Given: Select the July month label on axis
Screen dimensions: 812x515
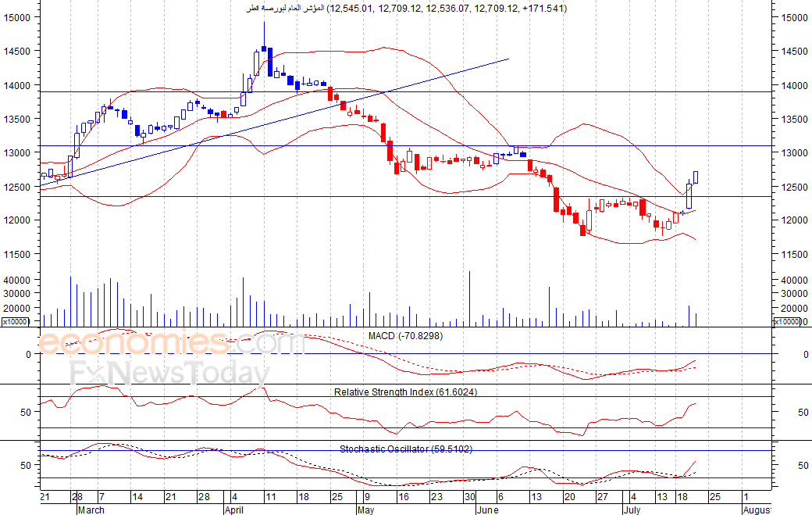Looking at the screenshot, I should click(x=632, y=510).
